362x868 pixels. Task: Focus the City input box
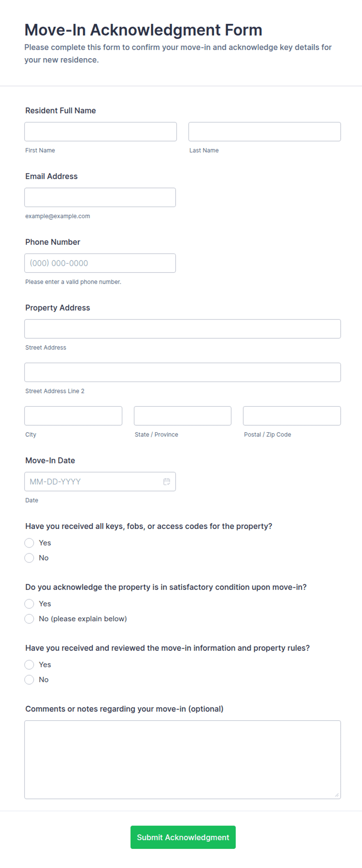click(x=73, y=416)
